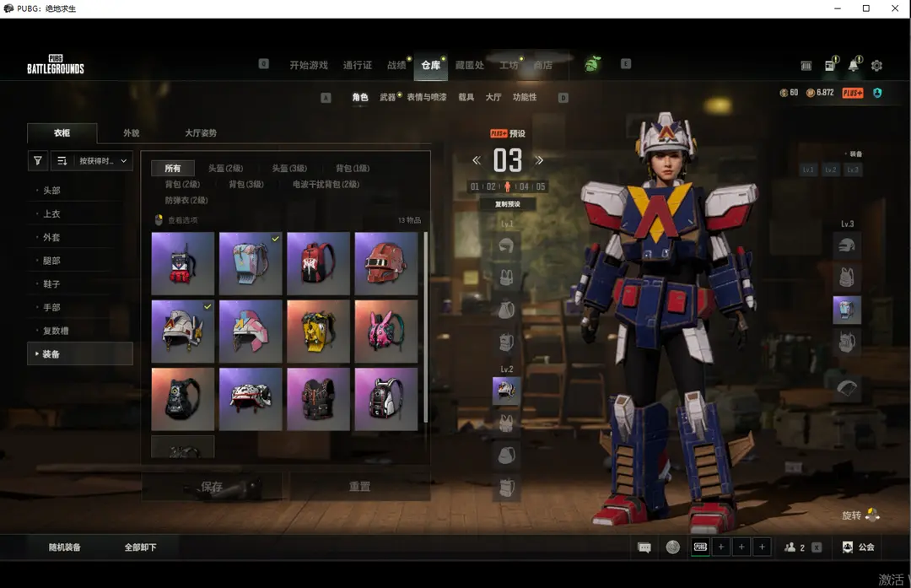Expand 上衣 top clothing category
The height and width of the screenshot is (588, 911).
(x=79, y=213)
